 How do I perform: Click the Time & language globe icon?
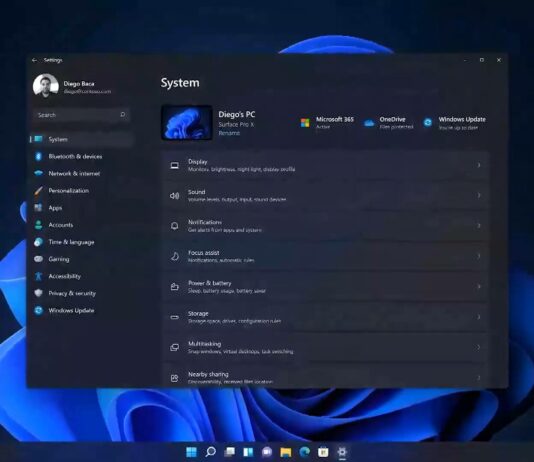[x=38, y=242]
